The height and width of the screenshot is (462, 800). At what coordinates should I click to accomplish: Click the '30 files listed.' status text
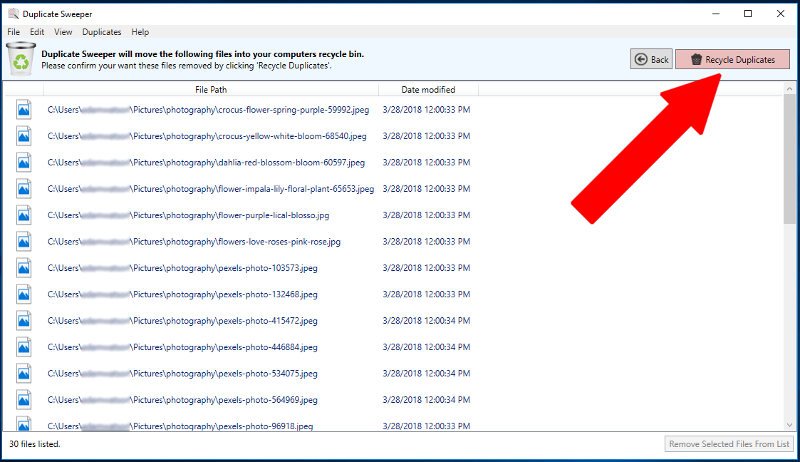[35, 444]
